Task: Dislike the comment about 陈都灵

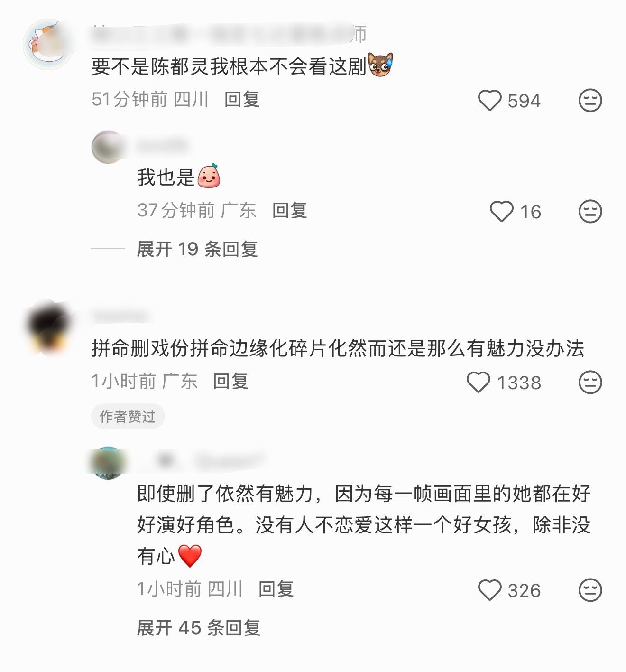Action: pos(590,101)
